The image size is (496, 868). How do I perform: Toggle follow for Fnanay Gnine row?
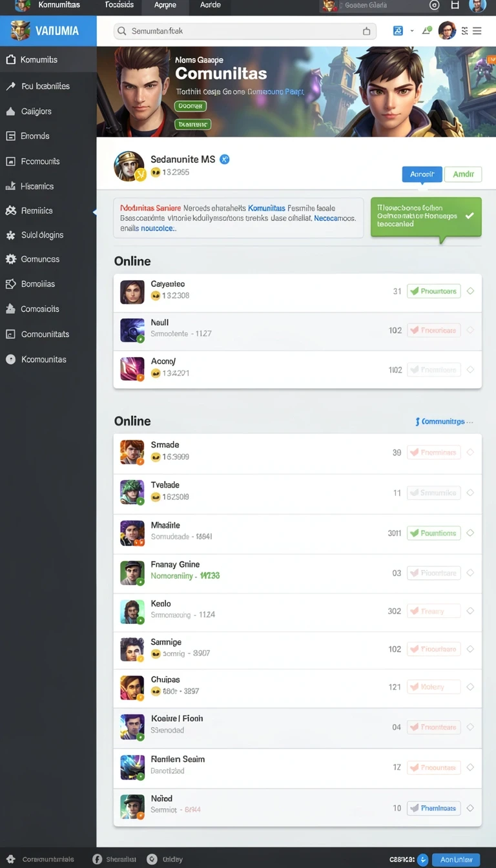[434, 573]
